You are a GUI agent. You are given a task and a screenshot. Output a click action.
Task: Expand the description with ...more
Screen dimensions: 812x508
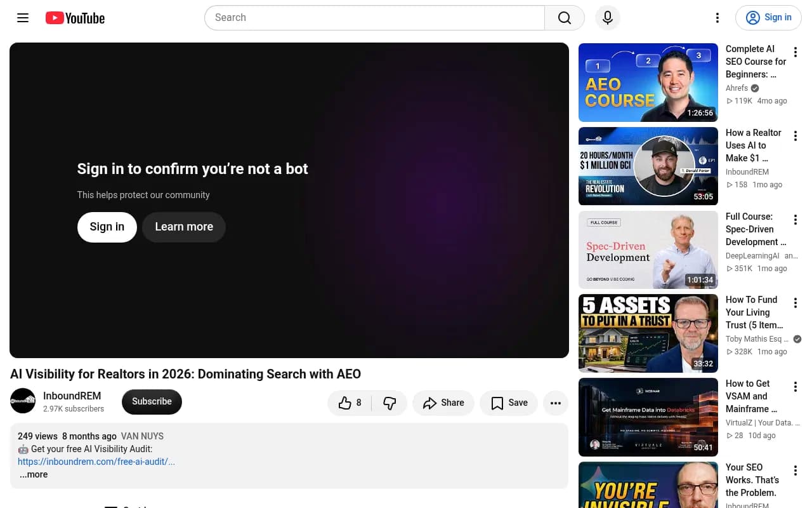[34, 474]
